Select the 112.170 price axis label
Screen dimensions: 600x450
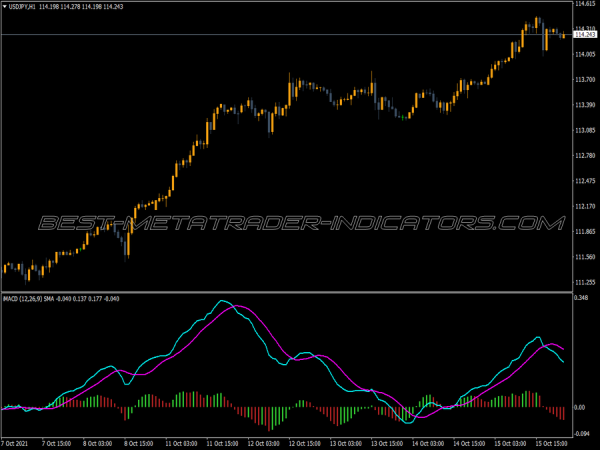click(x=585, y=207)
